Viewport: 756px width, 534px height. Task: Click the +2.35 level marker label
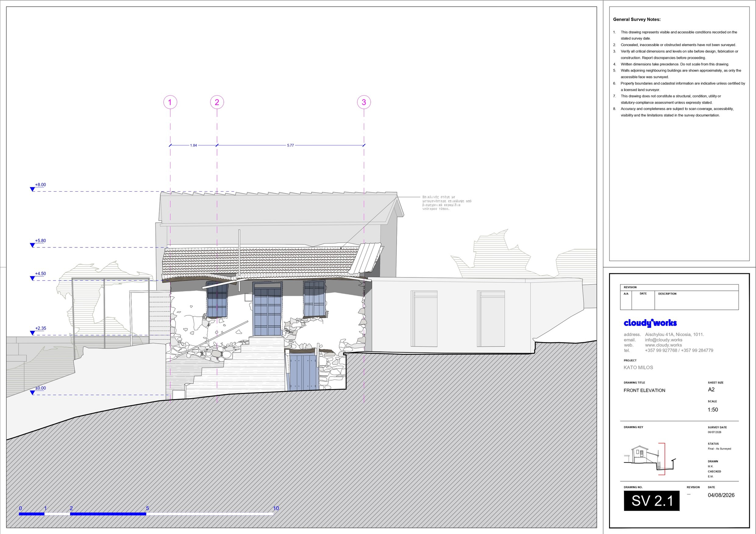(40, 328)
